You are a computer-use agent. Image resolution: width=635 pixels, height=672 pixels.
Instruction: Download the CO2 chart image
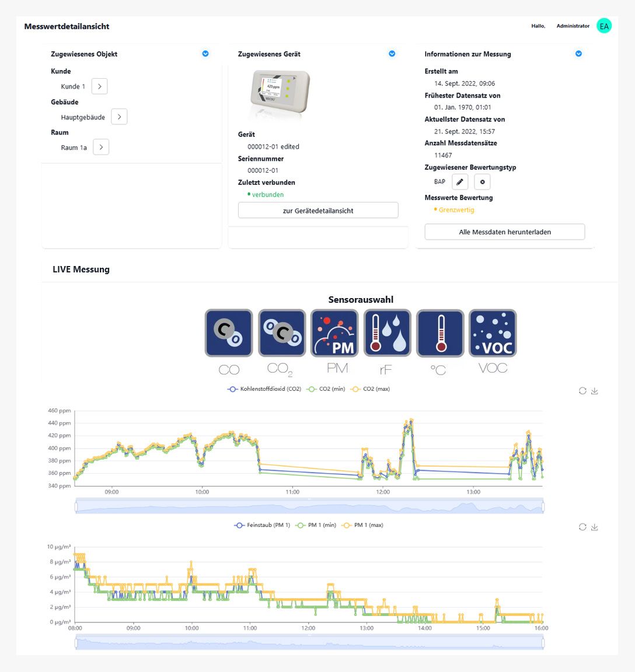click(594, 391)
